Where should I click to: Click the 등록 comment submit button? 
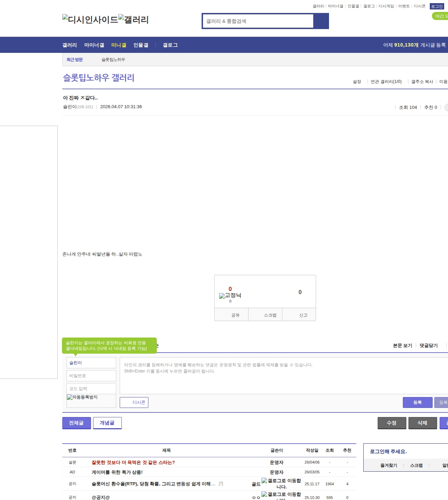[x=417, y=403]
